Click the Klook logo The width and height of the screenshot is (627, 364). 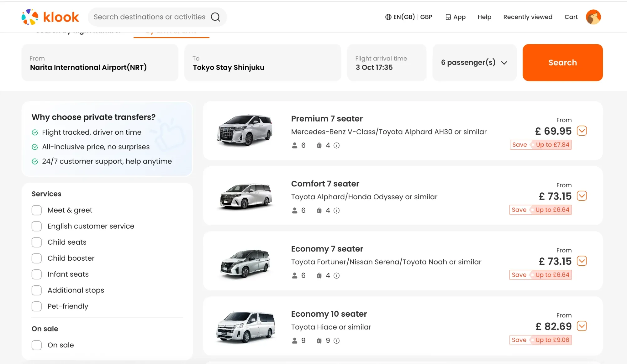pyautogui.click(x=50, y=17)
